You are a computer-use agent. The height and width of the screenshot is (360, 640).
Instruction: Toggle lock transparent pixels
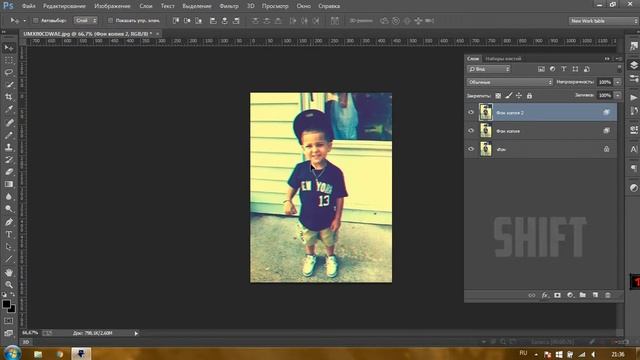pyautogui.click(x=498, y=96)
